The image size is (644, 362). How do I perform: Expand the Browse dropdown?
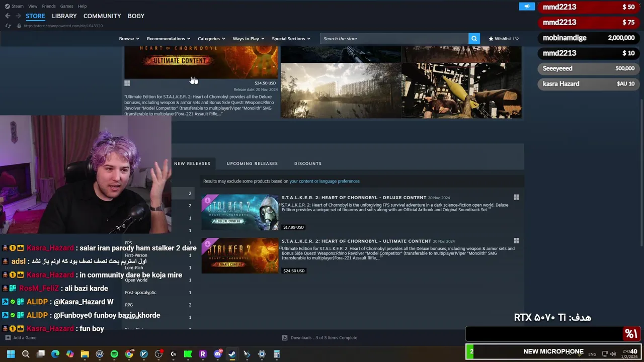tap(129, 39)
